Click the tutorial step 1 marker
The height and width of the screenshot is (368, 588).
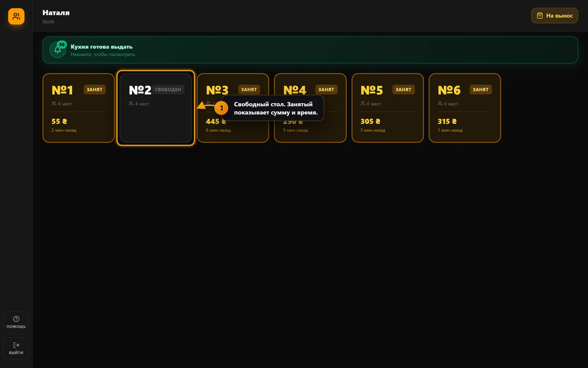[x=221, y=108]
